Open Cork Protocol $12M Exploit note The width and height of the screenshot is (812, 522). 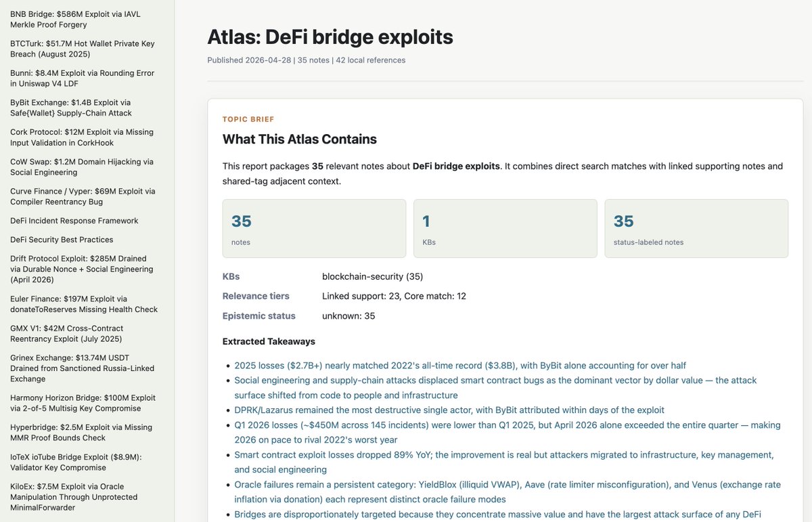82,137
